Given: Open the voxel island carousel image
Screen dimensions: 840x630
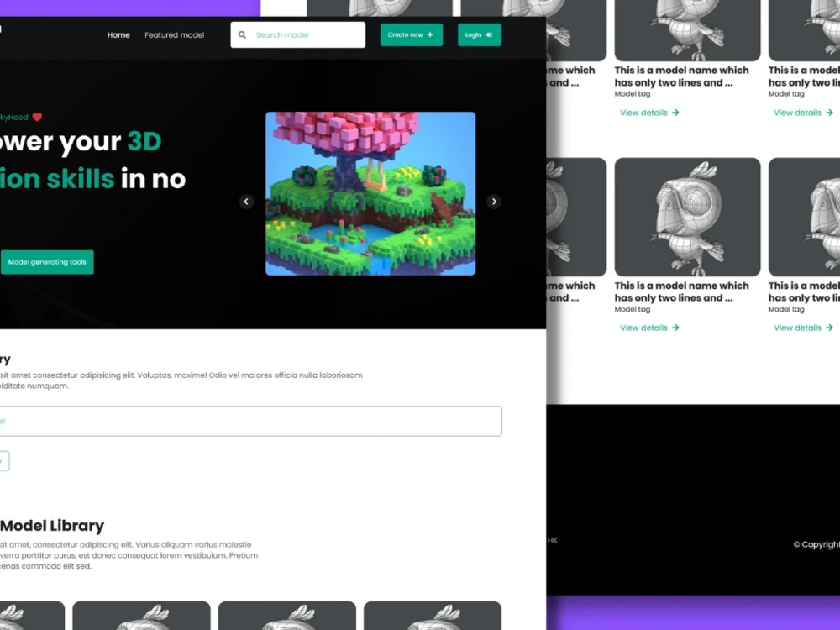Looking at the screenshot, I should pos(370,193).
